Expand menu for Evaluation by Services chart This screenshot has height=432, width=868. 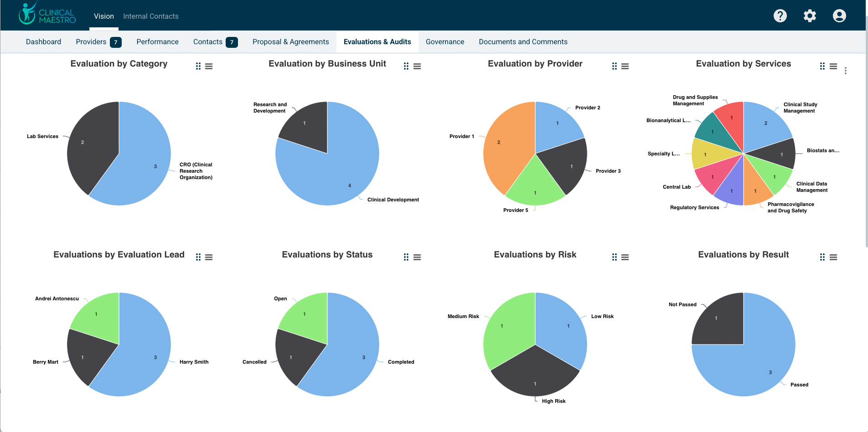click(x=833, y=67)
